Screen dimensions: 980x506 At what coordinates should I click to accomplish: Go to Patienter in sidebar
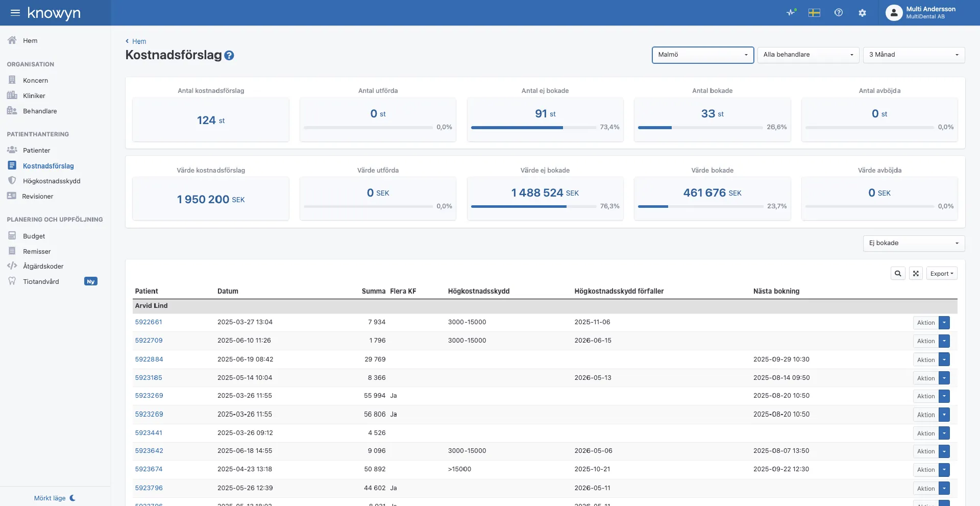(36, 150)
